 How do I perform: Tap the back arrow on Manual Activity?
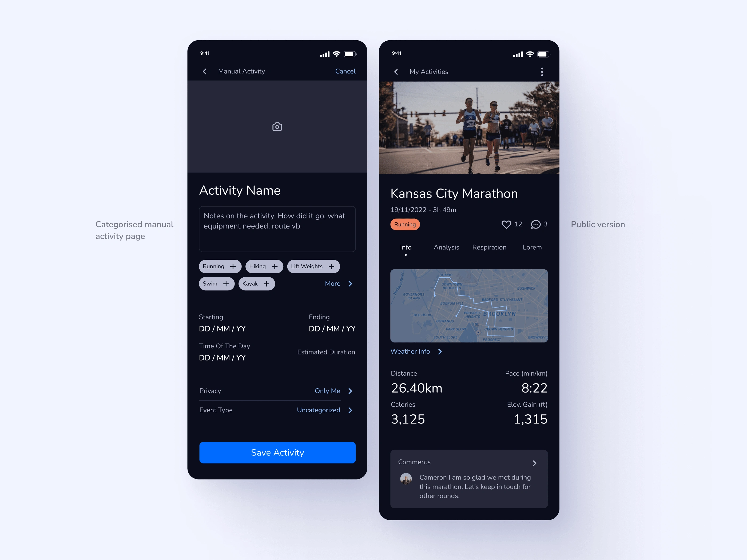click(205, 71)
